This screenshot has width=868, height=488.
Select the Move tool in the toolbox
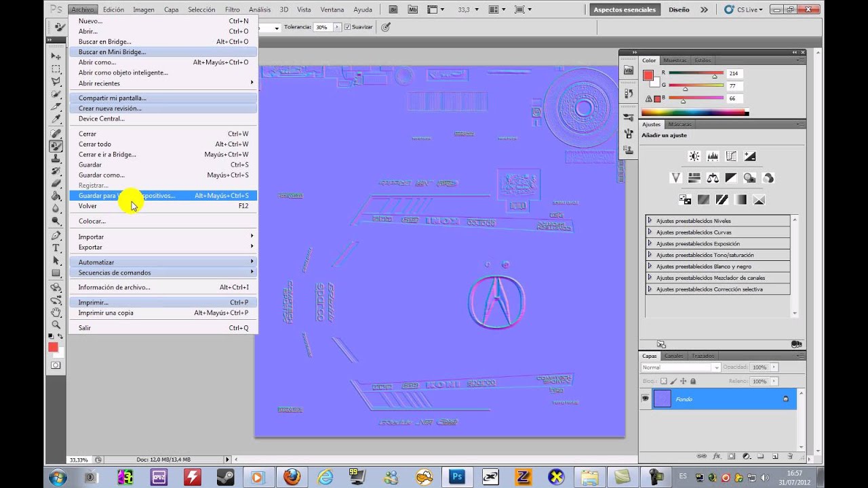coord(56,56)
